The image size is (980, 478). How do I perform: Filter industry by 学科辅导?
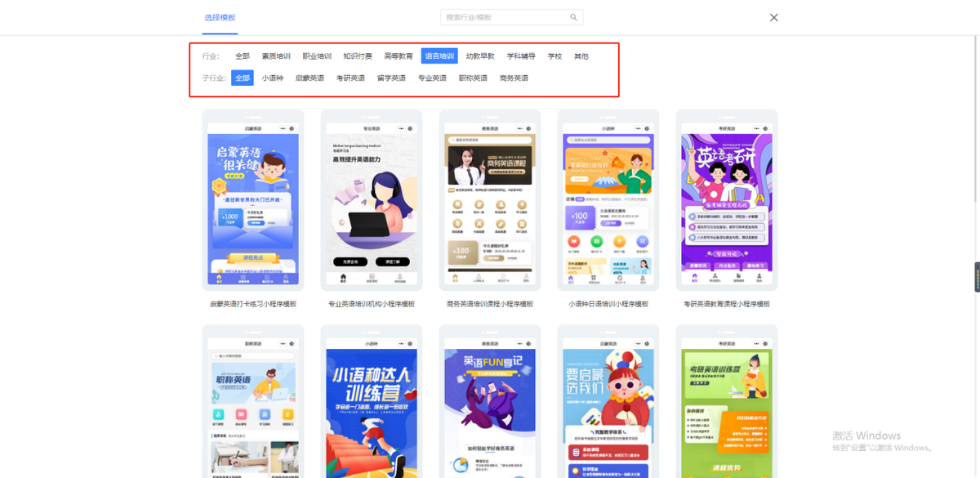point(521,56)
